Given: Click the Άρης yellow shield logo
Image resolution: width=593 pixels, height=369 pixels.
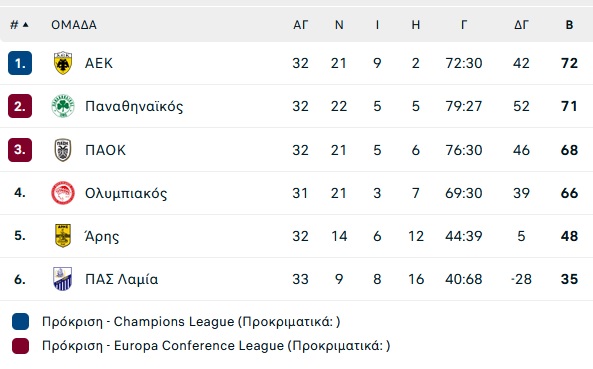Looking at the screenshot, I should [x=63, y=236].
